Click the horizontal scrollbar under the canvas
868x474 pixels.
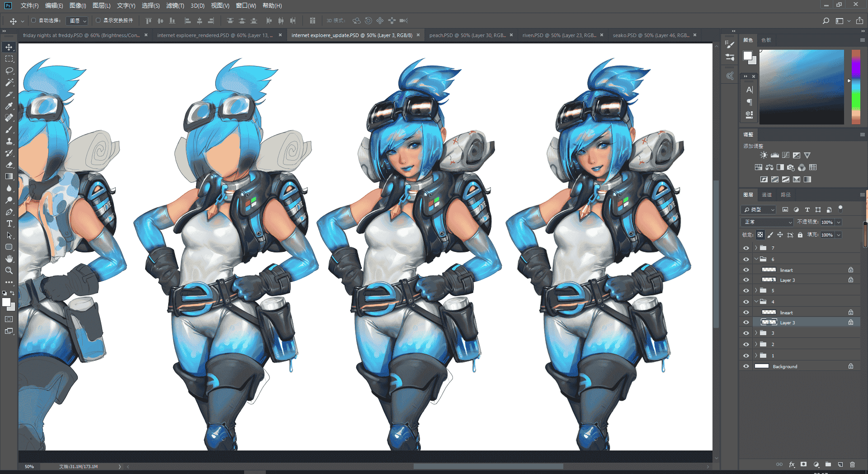[488, 466]
